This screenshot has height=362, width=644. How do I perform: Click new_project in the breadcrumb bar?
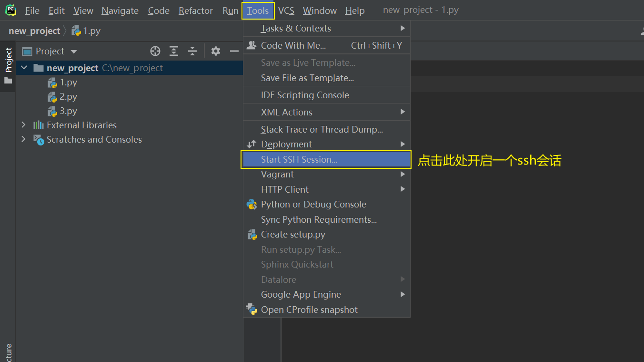[x=34, y=31]
